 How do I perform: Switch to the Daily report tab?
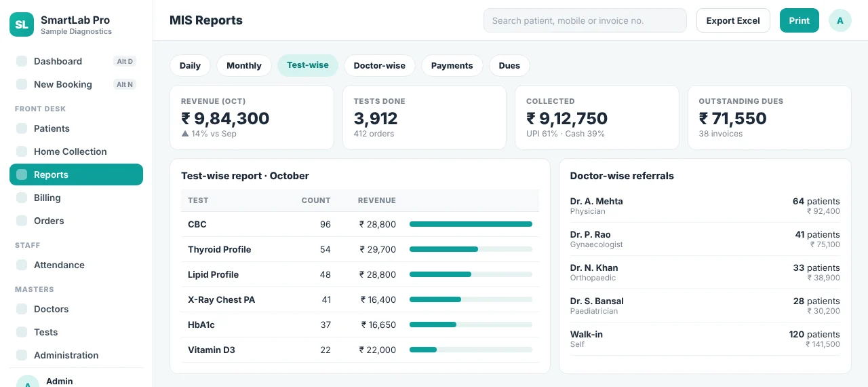[190, 65]
